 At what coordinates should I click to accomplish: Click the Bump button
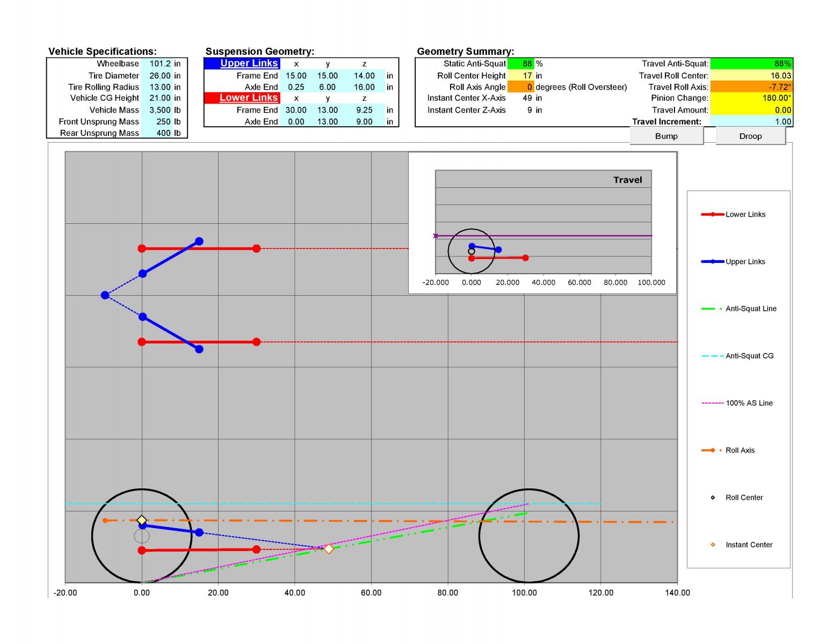[x=666, y=136]
